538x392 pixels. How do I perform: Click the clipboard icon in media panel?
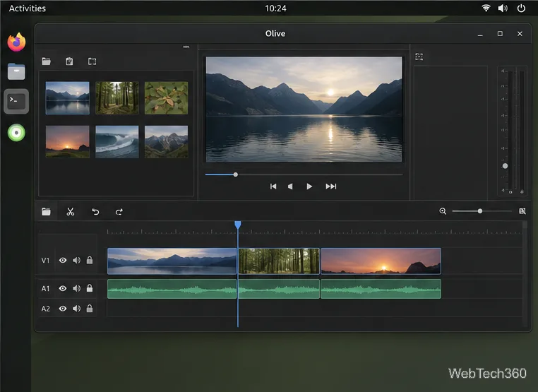point(69,61)
